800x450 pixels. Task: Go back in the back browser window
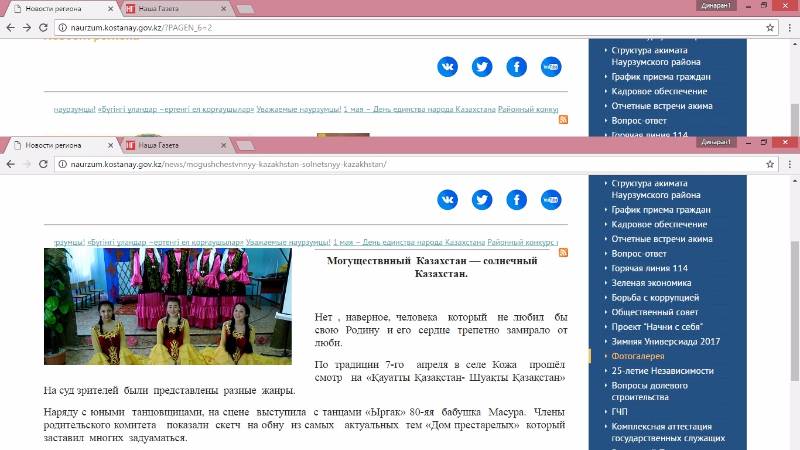click(11, 28)
